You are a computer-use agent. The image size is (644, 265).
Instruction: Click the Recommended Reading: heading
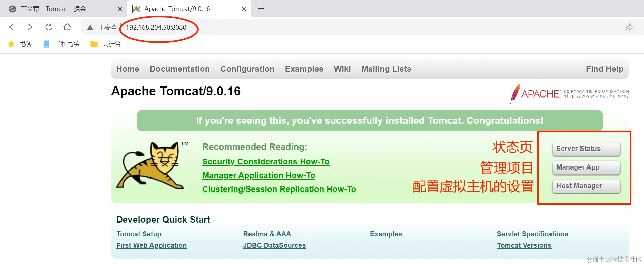255,147
